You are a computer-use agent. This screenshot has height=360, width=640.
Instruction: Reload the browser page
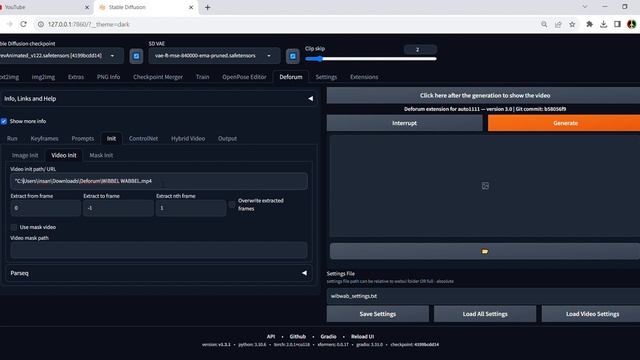click(x=24, y=24)
